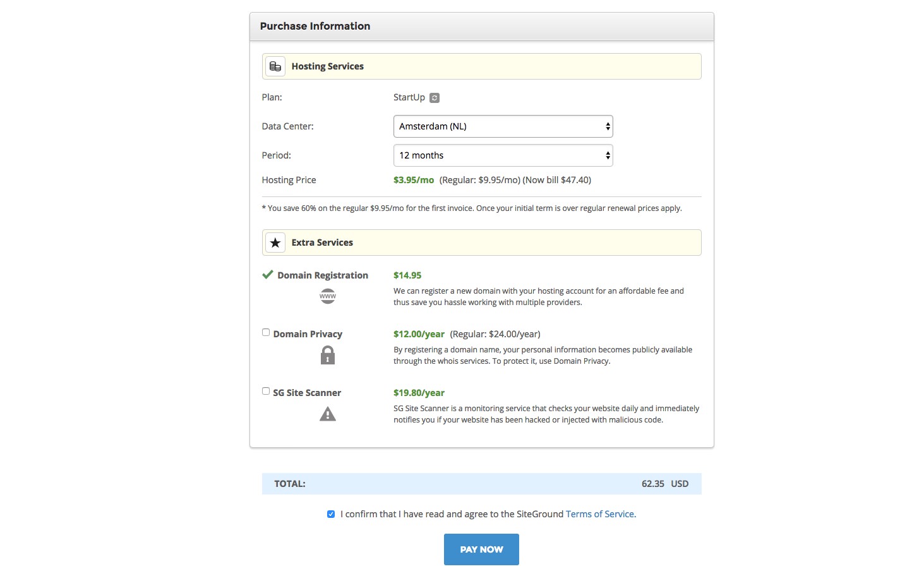924x588 pixels.
Task: Click the StartUp plan name
Action: pyautogui.click(x=409, y=97)
